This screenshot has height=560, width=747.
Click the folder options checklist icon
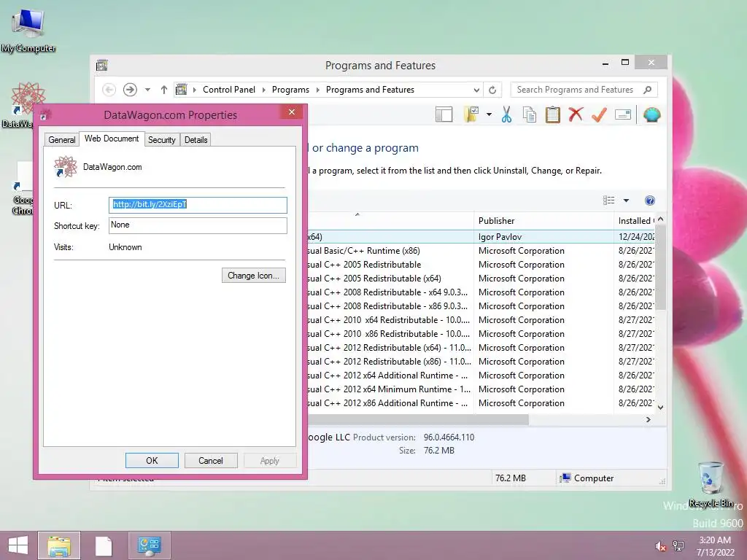(x=471, y=114)
